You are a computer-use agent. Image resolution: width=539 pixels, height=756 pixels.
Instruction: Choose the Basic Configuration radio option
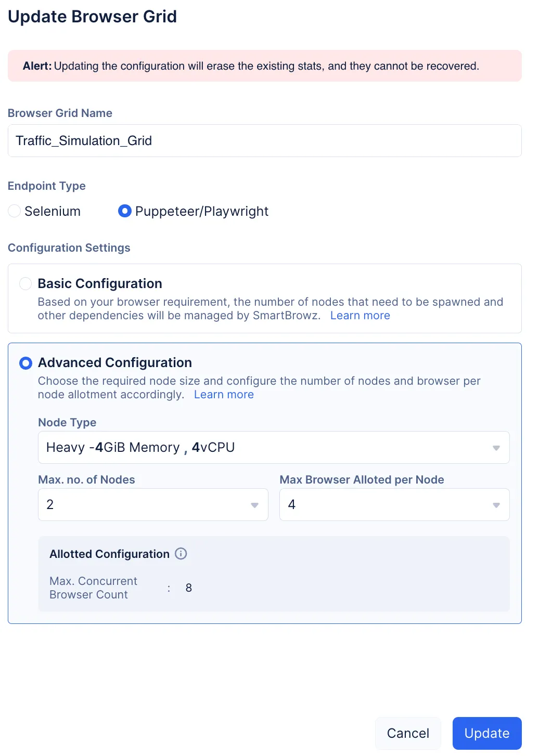[x=25, y=283]
